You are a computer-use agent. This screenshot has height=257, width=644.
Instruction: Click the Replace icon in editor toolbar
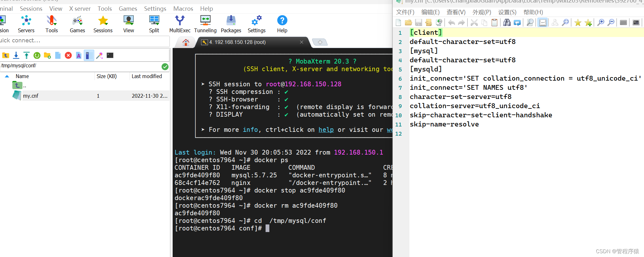(x=517, y=22)
